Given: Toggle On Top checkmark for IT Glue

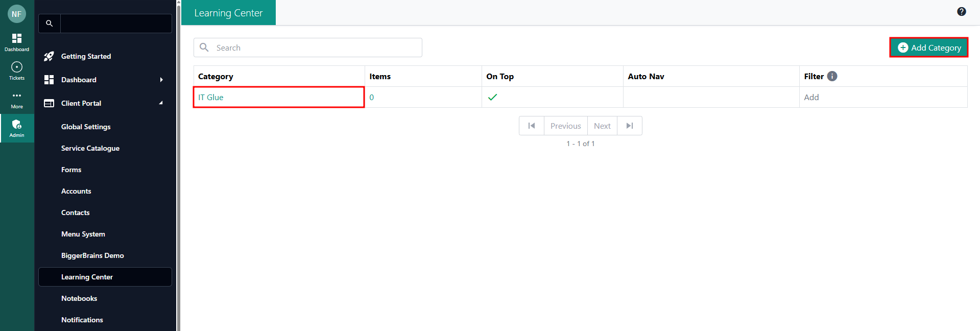Looking at the screenshot, I should (492, 97).
